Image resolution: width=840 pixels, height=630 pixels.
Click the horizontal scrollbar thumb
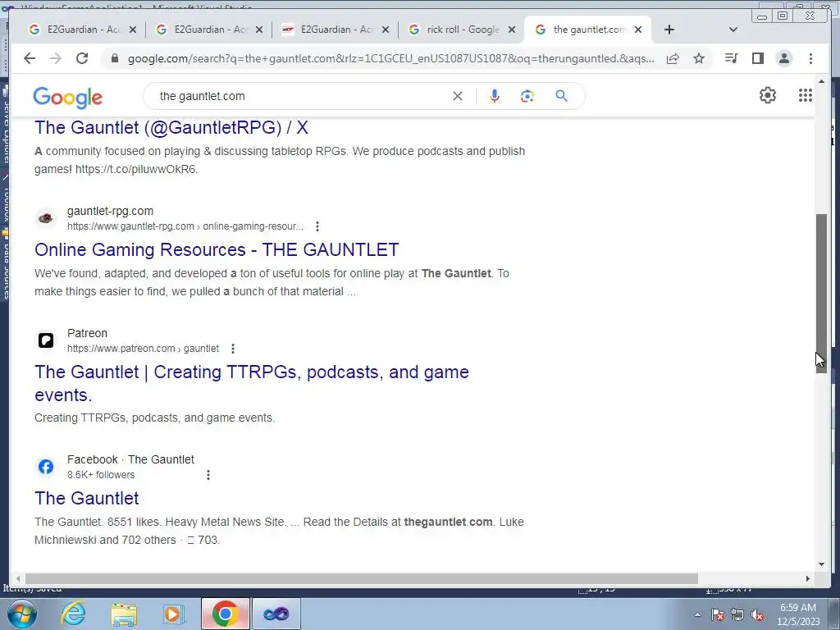362,578
